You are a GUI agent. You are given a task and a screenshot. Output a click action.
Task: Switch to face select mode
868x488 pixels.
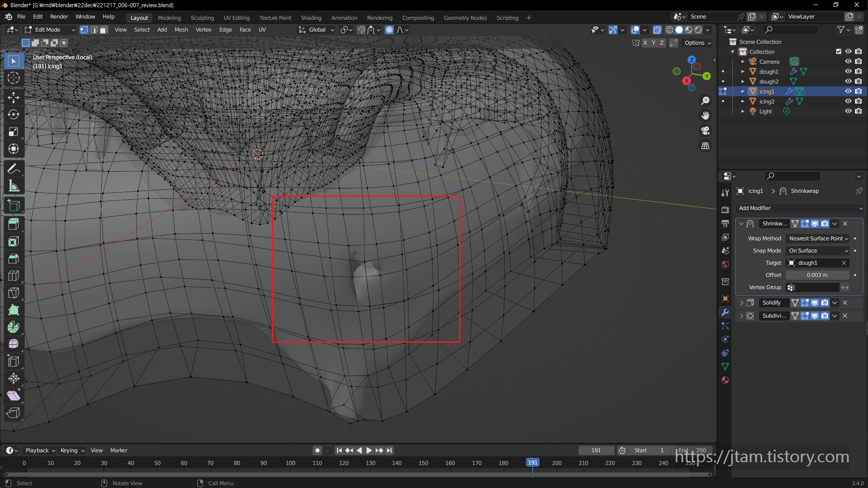point(104,30)
